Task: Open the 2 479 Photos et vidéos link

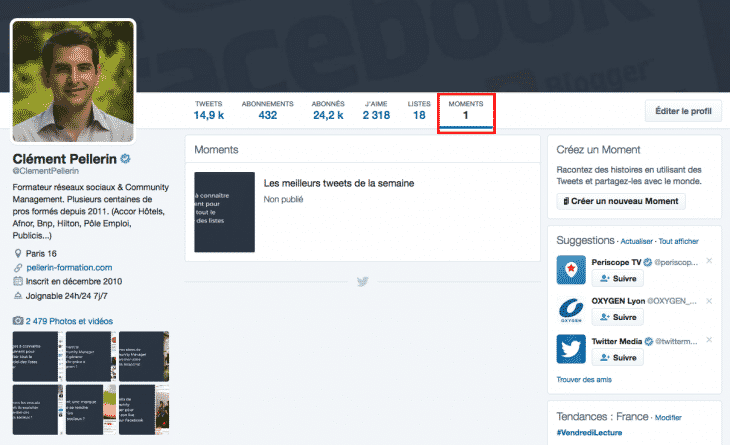Action: [69, 321]
